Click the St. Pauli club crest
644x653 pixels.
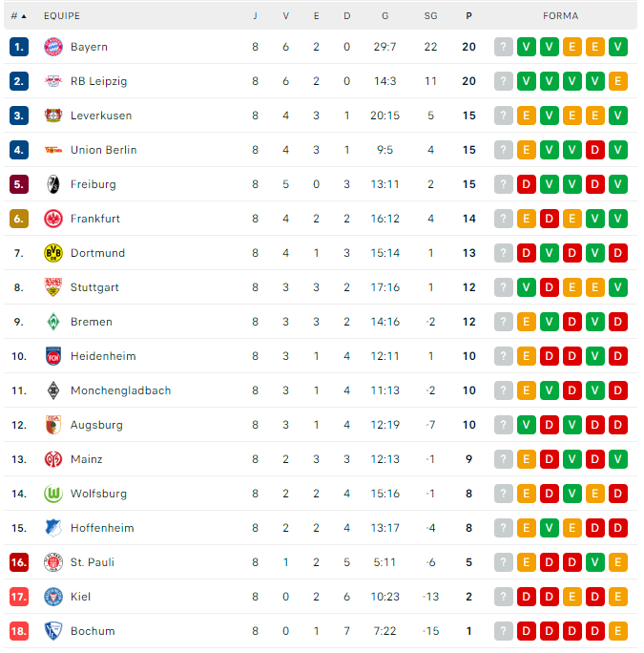click(53, 562)
